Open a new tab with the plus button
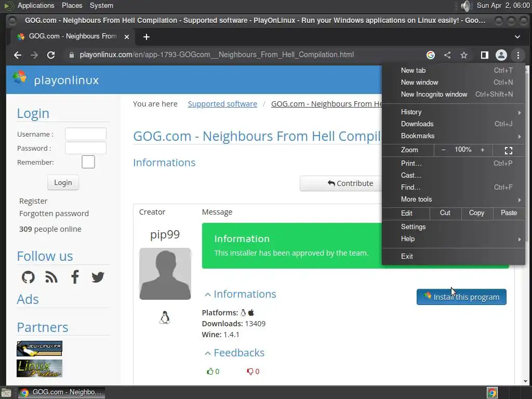This screenshot has width=532, height=399. pyautogui.click(x=146, y=37)
